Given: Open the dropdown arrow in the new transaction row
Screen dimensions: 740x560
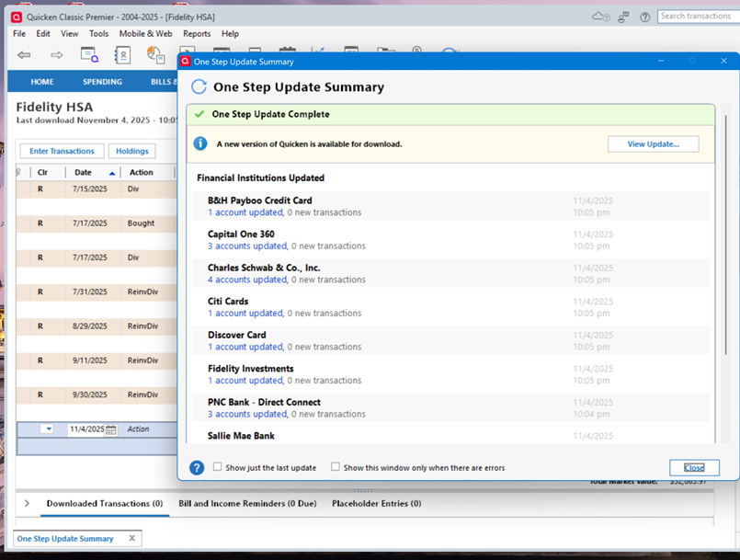Looking at the screenshot, I should [x=49, y=429].
